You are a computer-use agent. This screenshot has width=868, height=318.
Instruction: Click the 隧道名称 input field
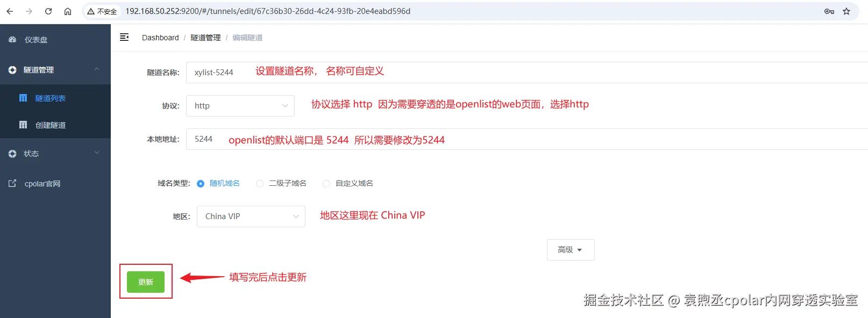(x=527, y=73)
